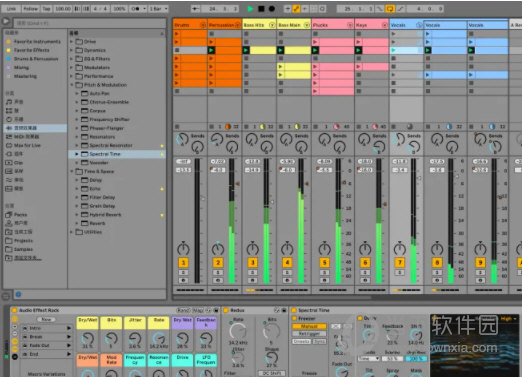Select the tempo field showing 100.00

(63, 9)
